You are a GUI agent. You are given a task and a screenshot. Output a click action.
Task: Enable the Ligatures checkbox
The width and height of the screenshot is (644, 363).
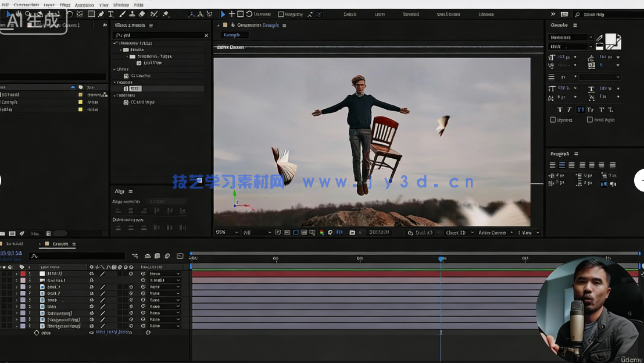553,120
